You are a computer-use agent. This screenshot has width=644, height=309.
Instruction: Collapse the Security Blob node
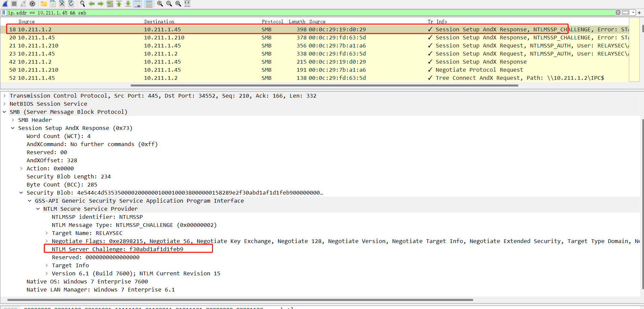[x=21, y=193]
